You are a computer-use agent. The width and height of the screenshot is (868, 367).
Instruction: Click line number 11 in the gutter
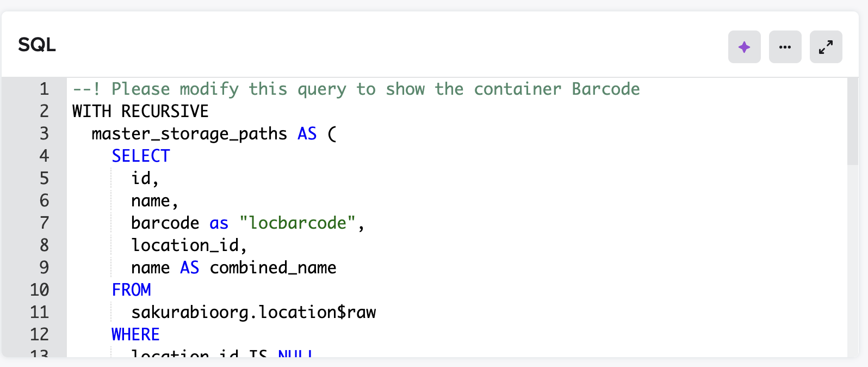39,313
